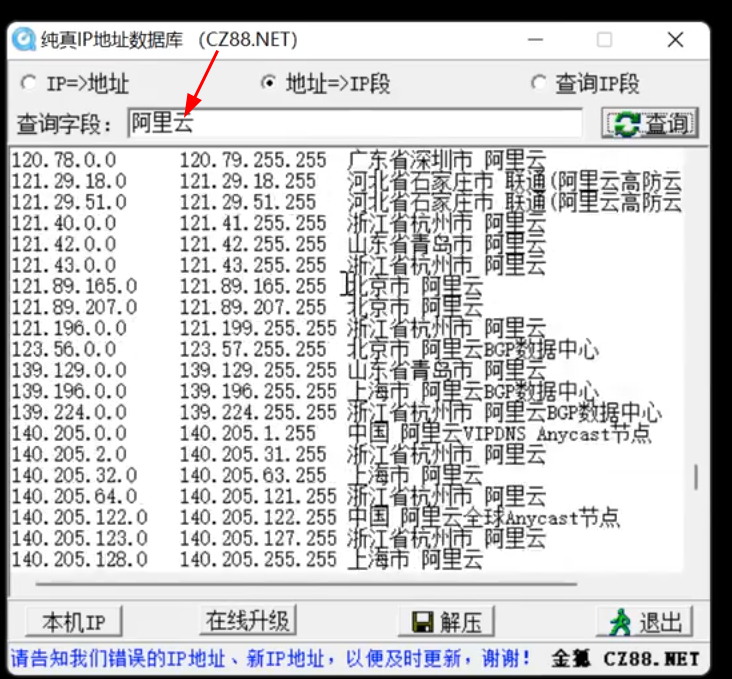Click the vertical scrollbar thumb in results list
The width and height of the screenshot is (732, 679).
click(696, 477)
